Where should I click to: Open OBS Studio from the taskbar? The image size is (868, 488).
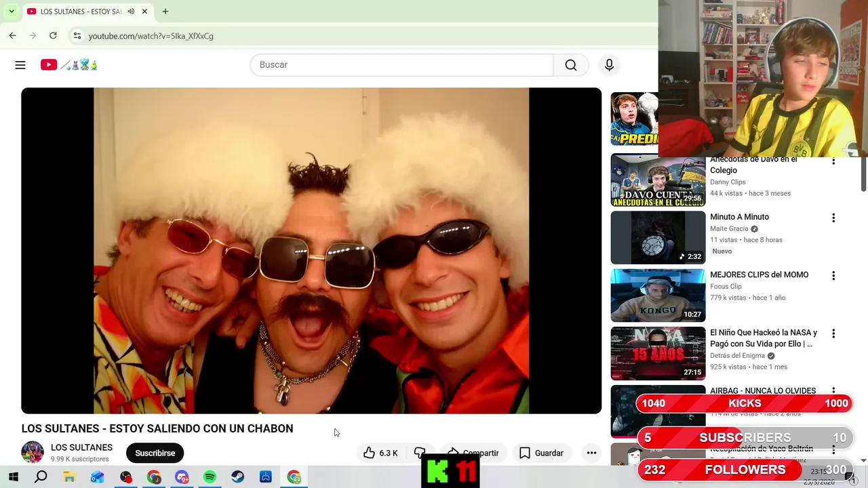pyautogui.click(x=125, y=477)
